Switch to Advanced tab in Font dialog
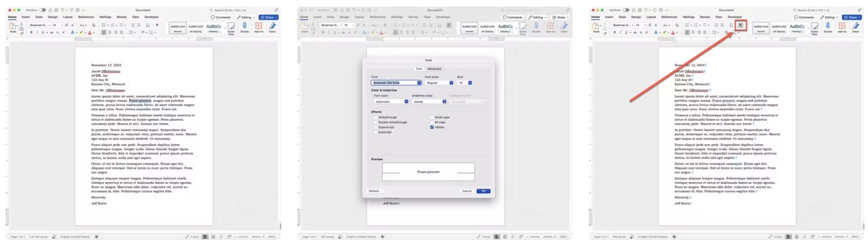Screen dimensions: 868x244 click(x=434, y=69)
